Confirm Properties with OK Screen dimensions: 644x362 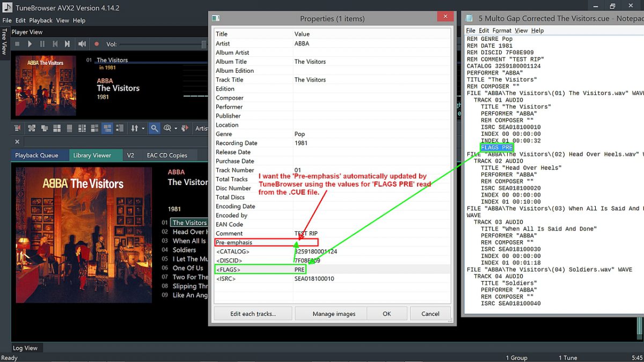coord(387,314)
